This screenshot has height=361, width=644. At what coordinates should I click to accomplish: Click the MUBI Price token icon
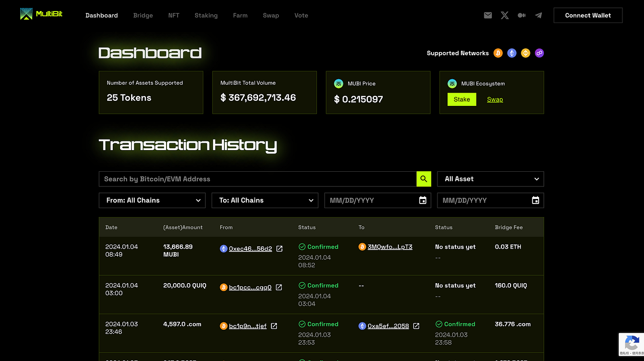[339, 83]
